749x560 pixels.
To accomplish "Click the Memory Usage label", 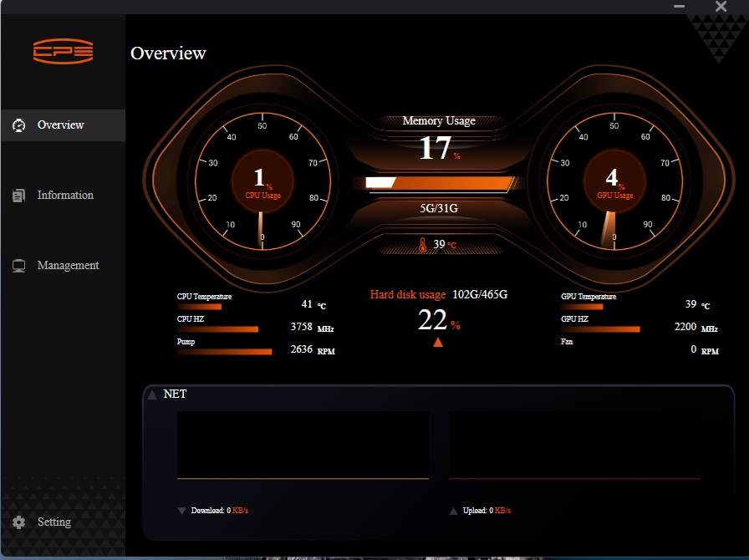I will 439,121.
